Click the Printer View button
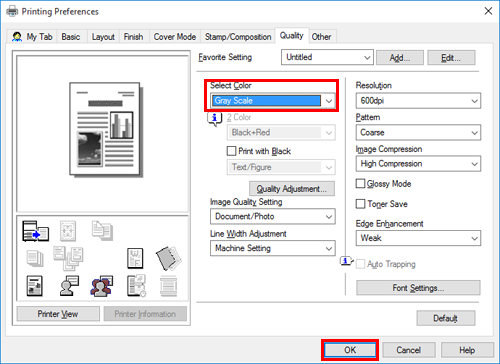Screen dimensions: 500x364 pyautogui.click(x=58, y=314)
